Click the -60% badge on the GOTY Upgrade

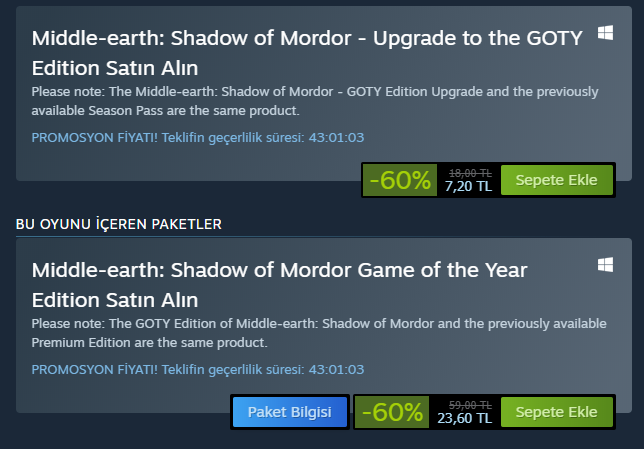(399, 181)
